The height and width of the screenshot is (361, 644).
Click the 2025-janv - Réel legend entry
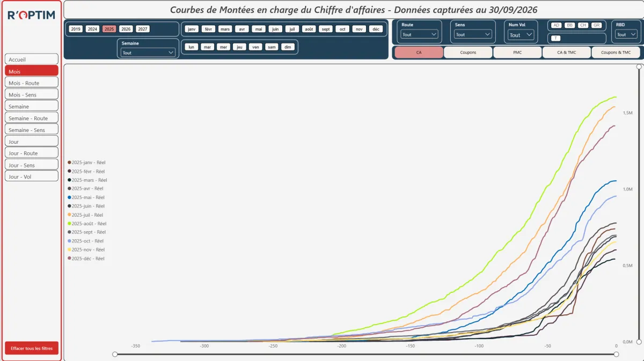coord(86,162)
